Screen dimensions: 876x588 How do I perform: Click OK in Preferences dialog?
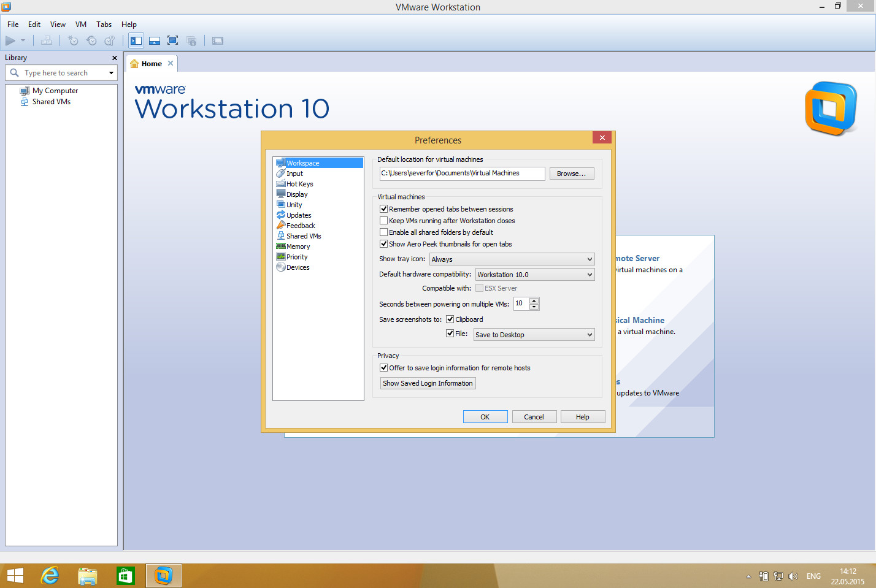coord(485,417)
